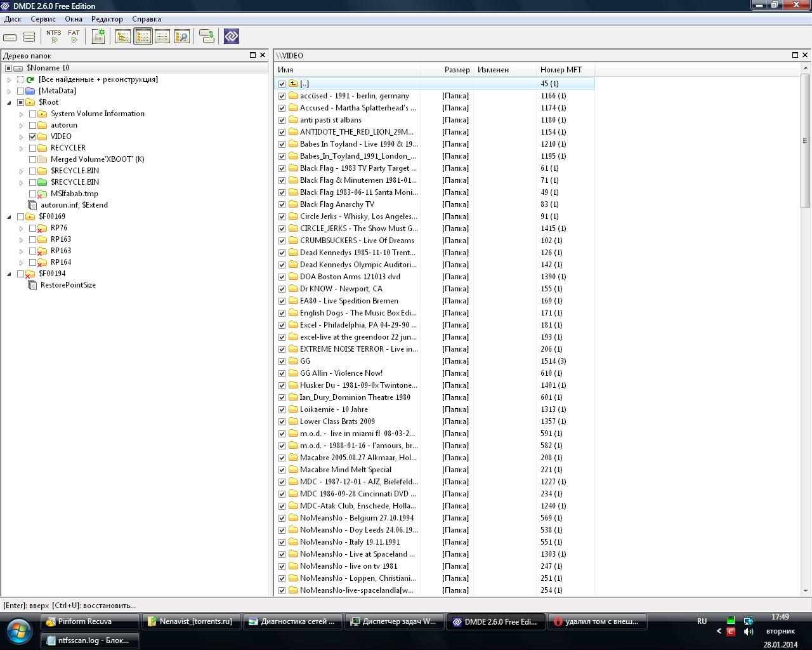Close the Дерево папок panel
The image size is (812, 650).
tap(263, 55)
